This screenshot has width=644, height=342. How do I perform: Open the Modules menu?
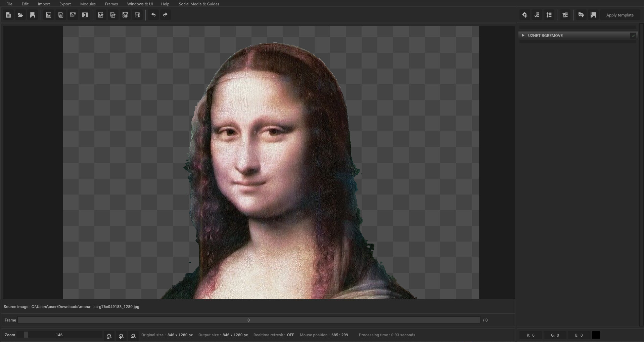point(87,4)
